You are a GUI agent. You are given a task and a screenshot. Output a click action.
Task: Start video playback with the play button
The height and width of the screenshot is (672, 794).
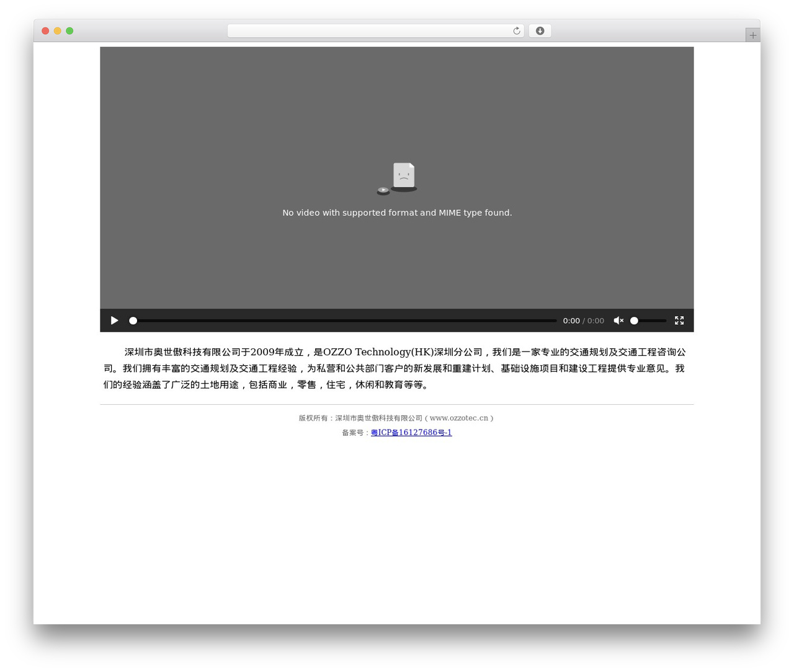pos(114,321)
